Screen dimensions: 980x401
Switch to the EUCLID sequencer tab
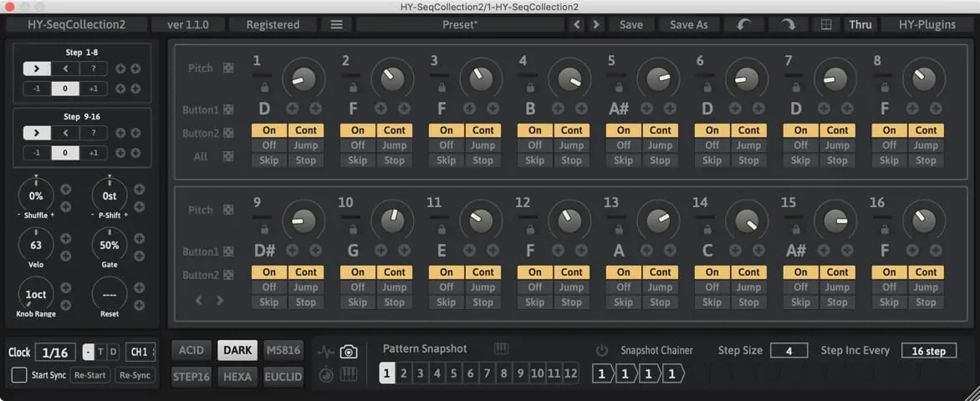(x=283, y=376)
